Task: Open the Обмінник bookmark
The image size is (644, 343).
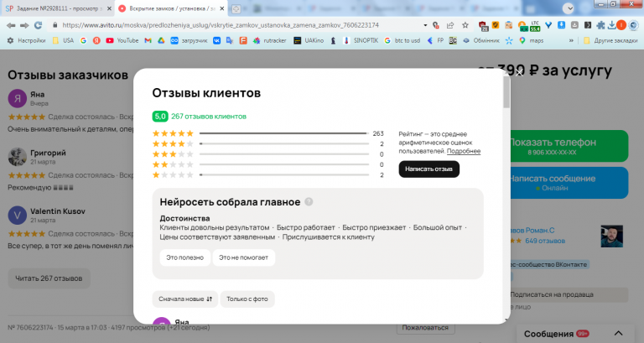Action: [x=481, y=40]
